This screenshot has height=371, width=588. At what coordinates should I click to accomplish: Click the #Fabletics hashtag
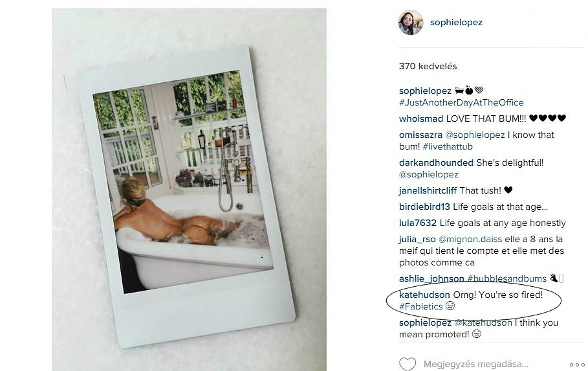point(421,306)
